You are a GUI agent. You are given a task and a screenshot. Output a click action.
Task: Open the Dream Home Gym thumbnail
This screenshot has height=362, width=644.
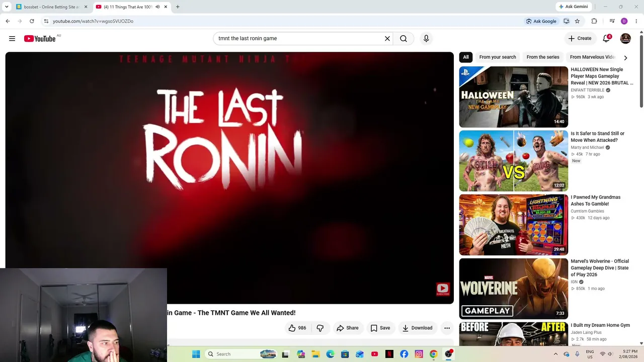[513, 334]
